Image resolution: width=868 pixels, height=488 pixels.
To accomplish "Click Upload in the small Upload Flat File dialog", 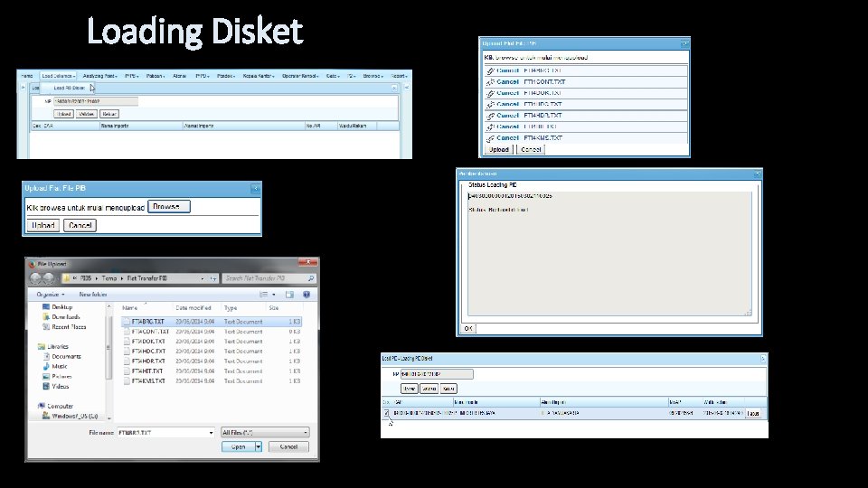I will click(43, 225).
